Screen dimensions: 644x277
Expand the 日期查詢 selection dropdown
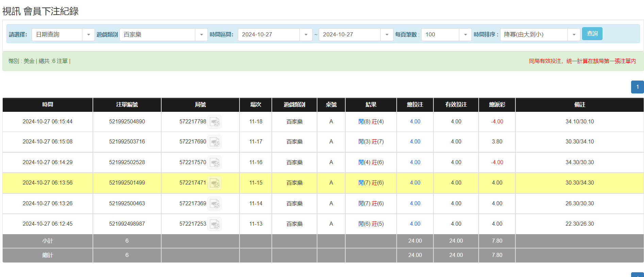[88, 35]
